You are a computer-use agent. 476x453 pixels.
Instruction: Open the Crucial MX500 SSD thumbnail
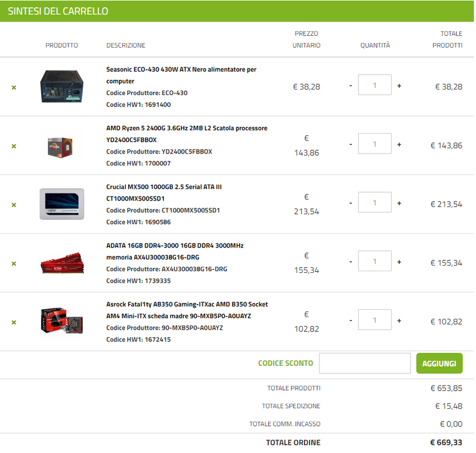(62, 204)
